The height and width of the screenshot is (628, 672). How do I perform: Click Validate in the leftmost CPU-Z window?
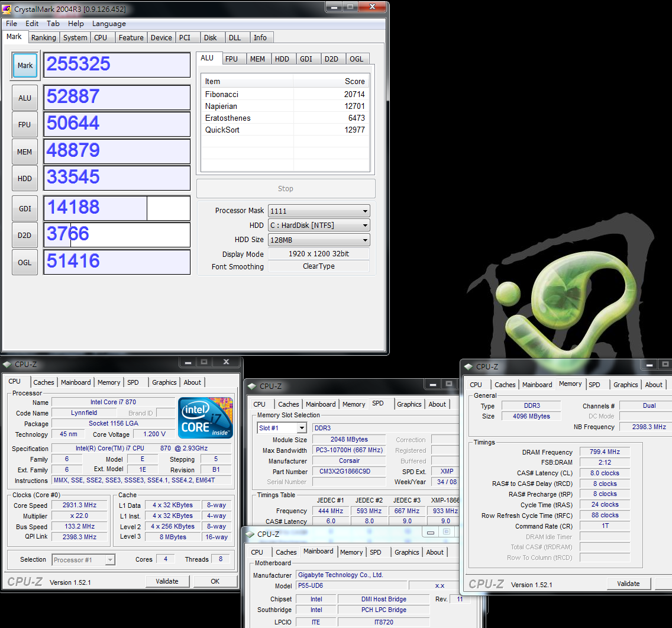click(x=167, y=581)
